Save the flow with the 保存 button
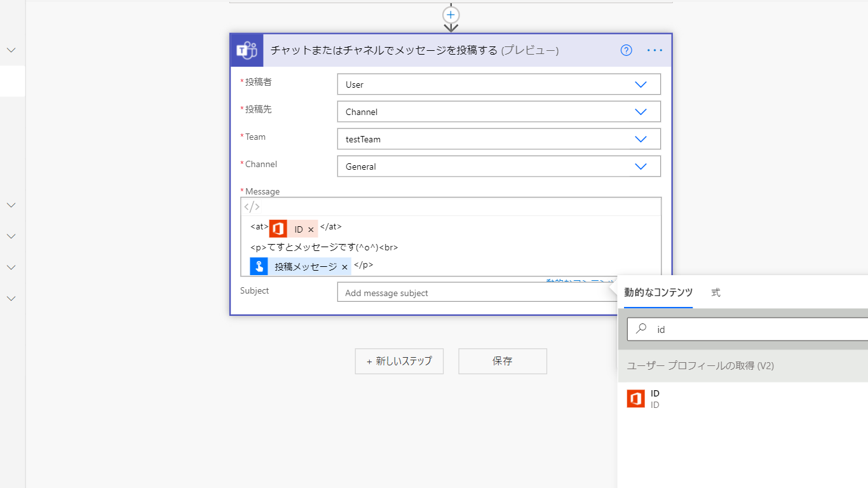This screenshot has height=488, width=868. coord(502,361)
